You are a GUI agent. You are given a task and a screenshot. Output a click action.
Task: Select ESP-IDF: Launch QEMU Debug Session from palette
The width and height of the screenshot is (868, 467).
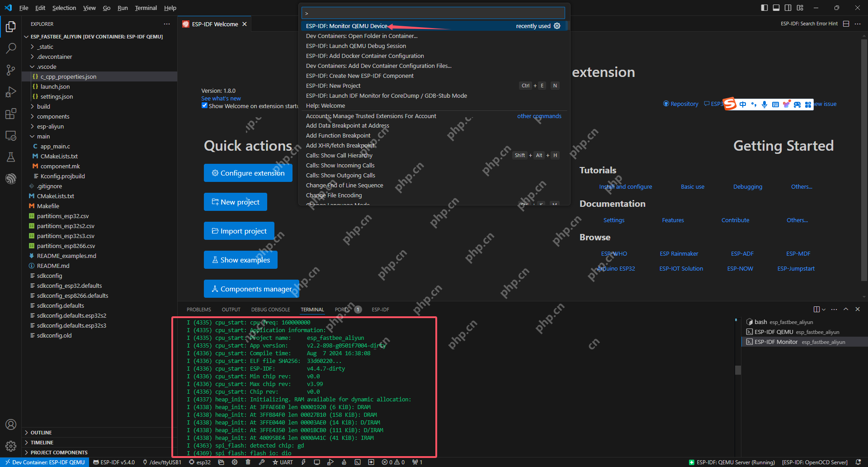pyautogui.click(x=356, y=46)
